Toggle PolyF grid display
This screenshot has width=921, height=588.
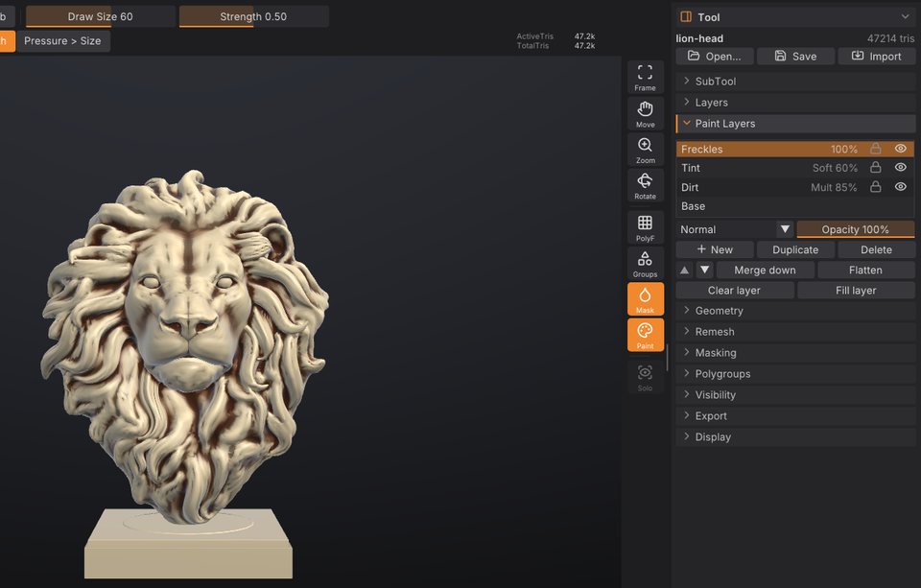coord(645,227)
